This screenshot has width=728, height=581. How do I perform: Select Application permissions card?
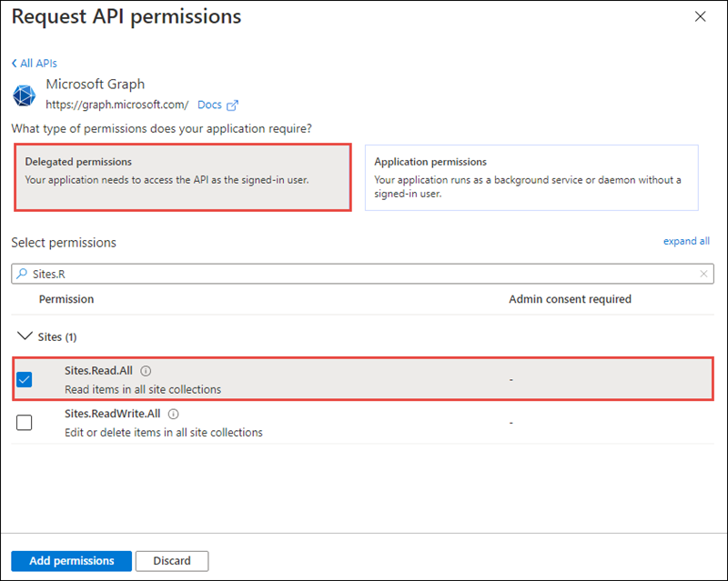click(x=531, y=177)
